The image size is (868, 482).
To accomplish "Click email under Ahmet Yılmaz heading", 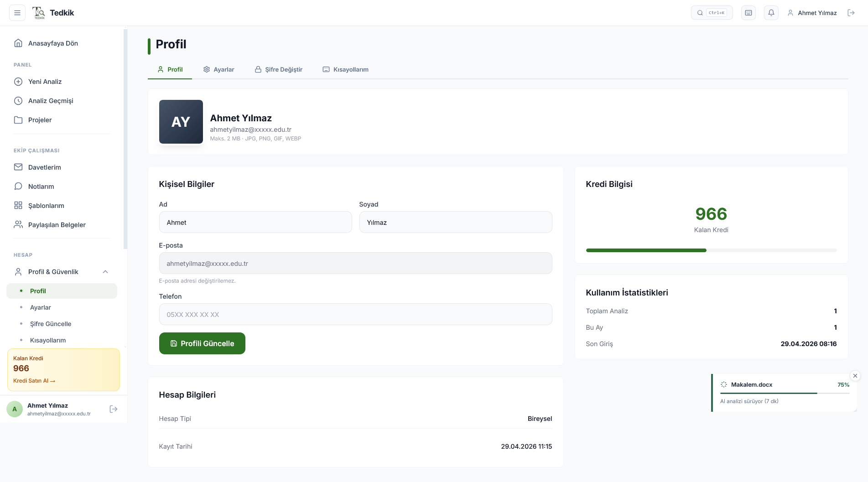I will (x=250, y=130).
